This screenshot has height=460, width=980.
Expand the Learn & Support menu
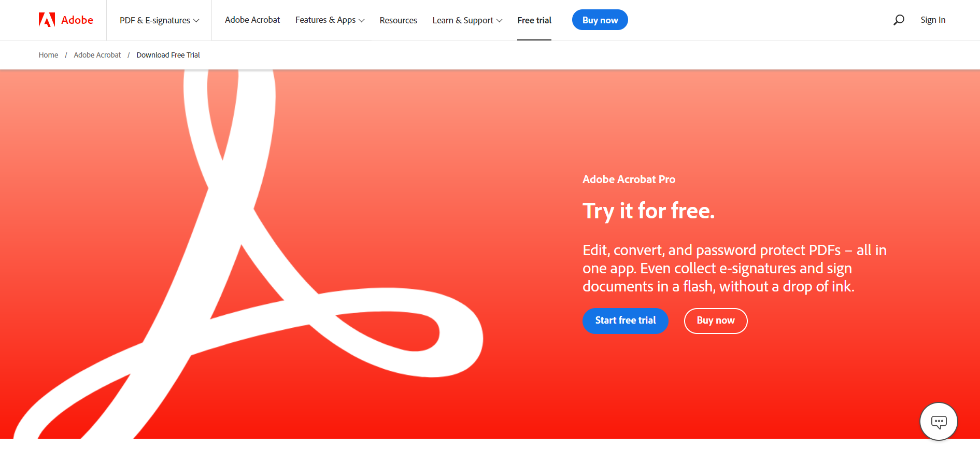tap(467, 20)
